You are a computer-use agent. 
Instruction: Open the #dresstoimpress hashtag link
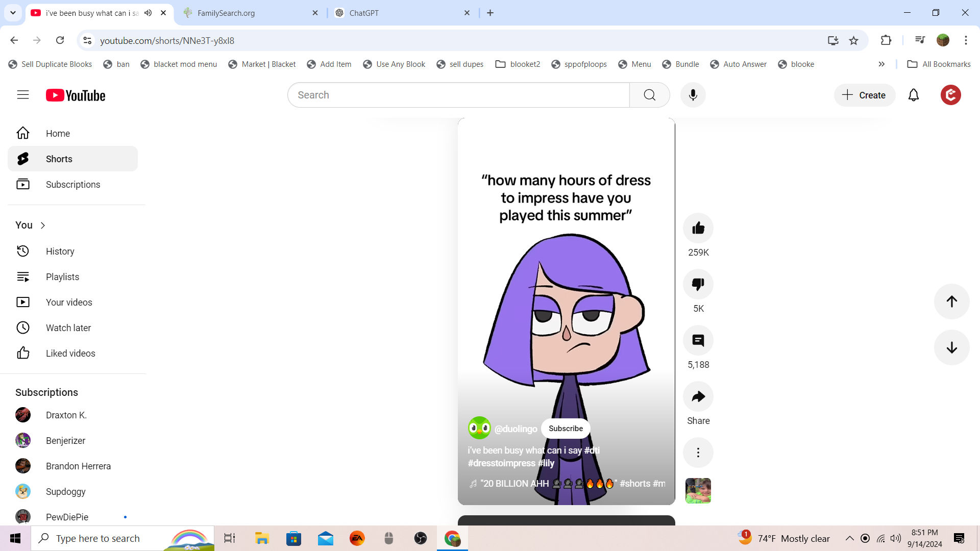501,463
